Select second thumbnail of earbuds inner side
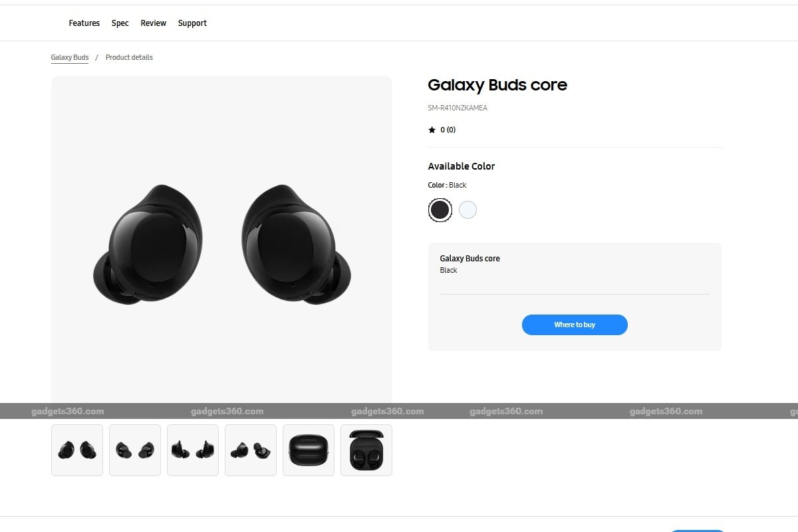 135,450
